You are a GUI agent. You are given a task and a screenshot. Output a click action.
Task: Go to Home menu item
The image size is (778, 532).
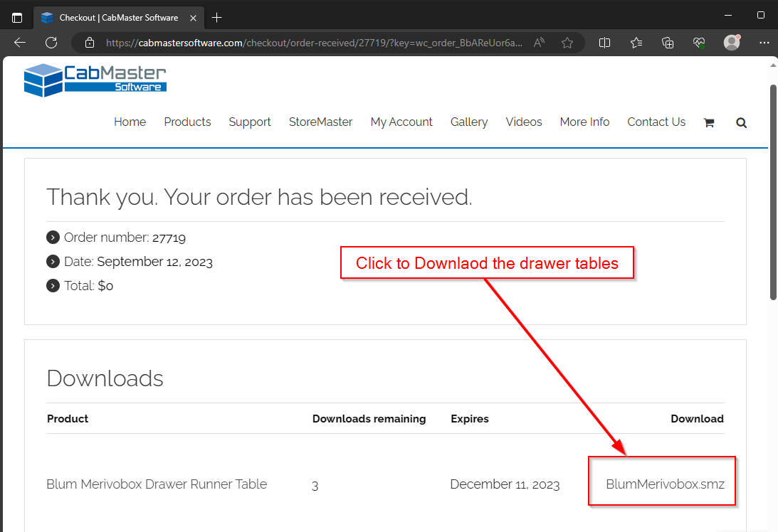130,122
